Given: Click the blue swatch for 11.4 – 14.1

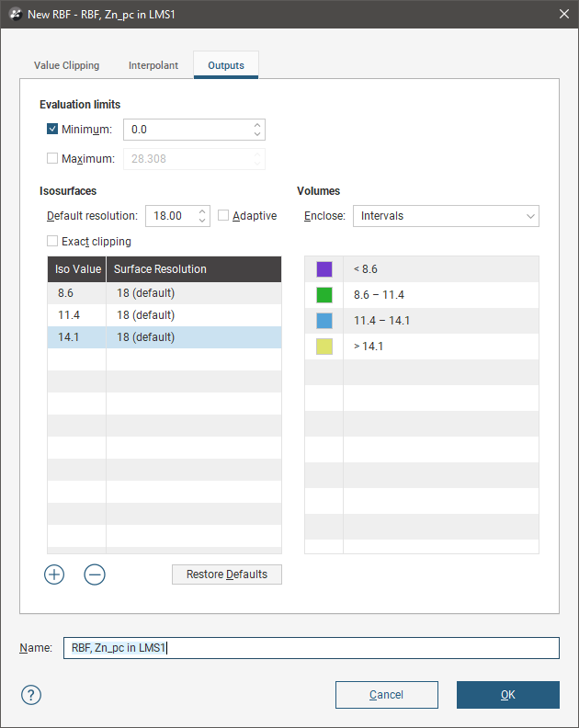Looking at the screenshot, I should click(x=324, y=321).
